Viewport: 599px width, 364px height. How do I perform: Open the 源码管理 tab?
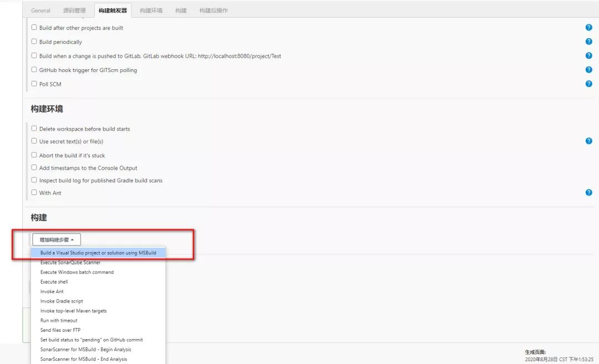click(74, 11)
